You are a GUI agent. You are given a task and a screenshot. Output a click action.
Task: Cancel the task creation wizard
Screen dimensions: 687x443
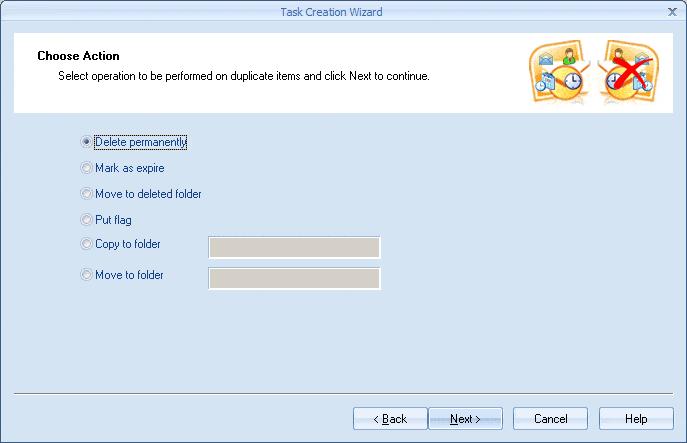click(x=550, y=418)
